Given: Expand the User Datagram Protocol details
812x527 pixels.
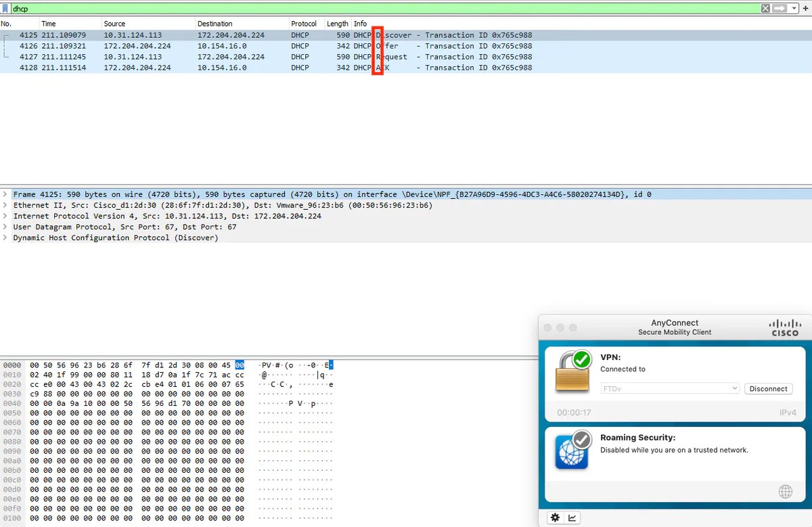Looking at the screenshot, I should [x=5, y=227].
